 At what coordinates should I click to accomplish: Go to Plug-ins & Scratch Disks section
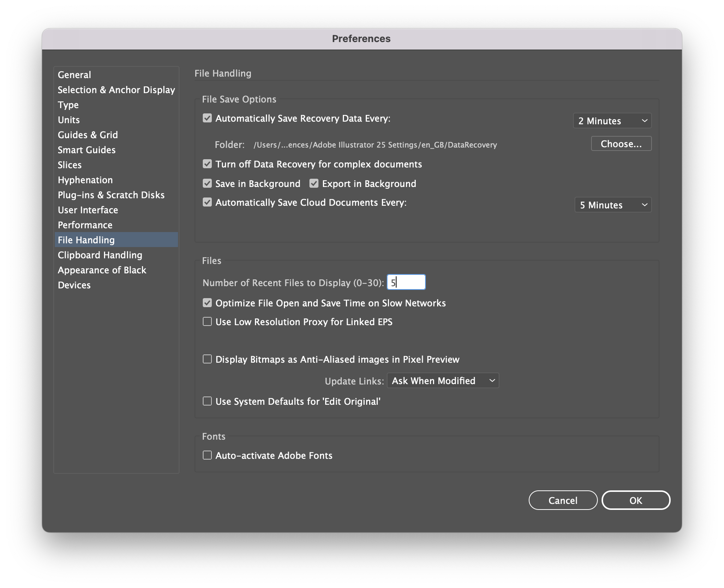pos(111,195)
